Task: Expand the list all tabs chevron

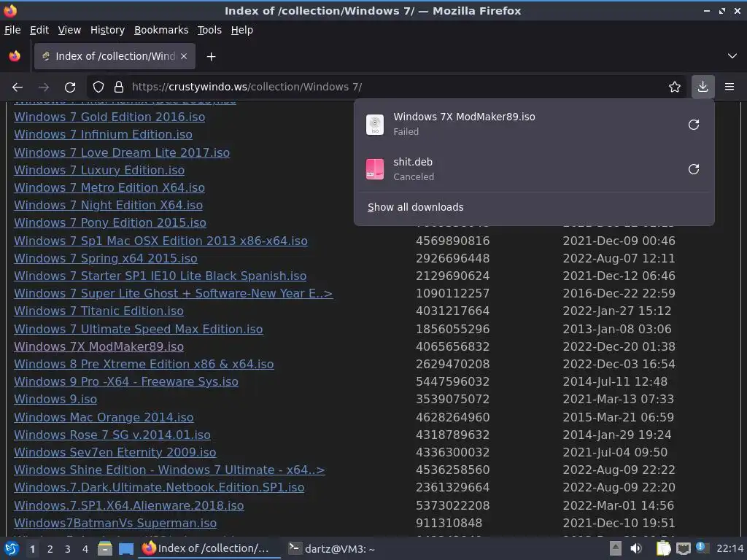Action: pyautogui.click(x=732, y=56)
